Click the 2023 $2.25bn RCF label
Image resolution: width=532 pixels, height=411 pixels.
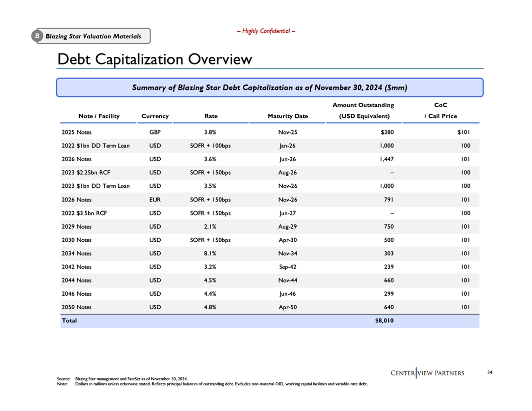(86, 173)
